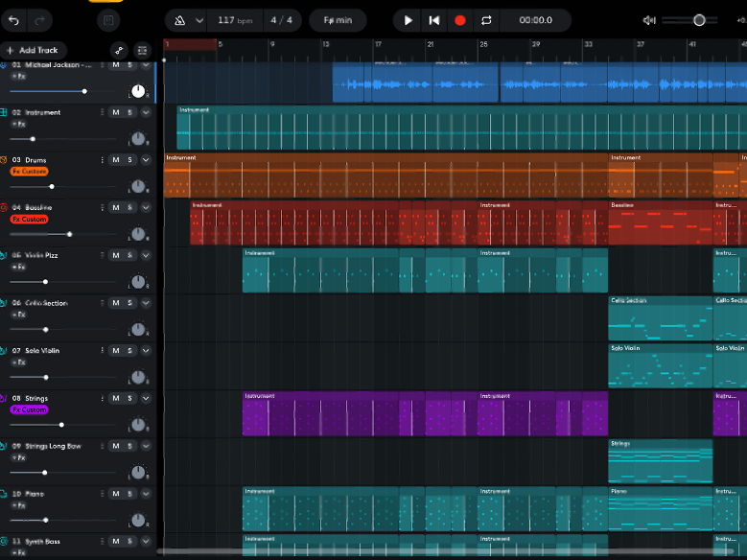Click the 05 Violin Pizz track icon

[3, 255]
